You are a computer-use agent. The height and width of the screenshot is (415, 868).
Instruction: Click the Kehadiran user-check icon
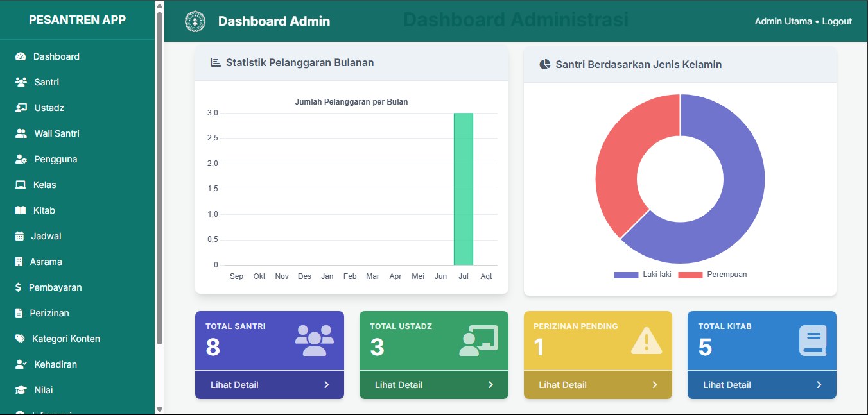tap(21, 364)
